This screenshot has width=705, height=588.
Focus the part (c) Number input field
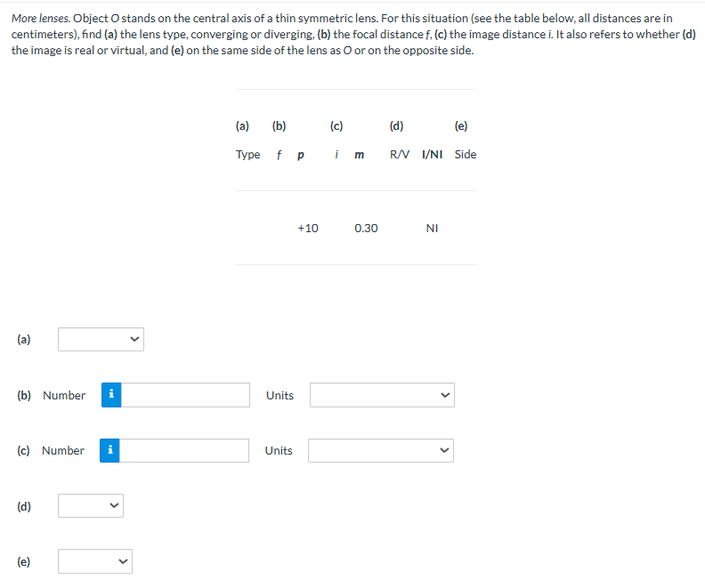(184, 450)
